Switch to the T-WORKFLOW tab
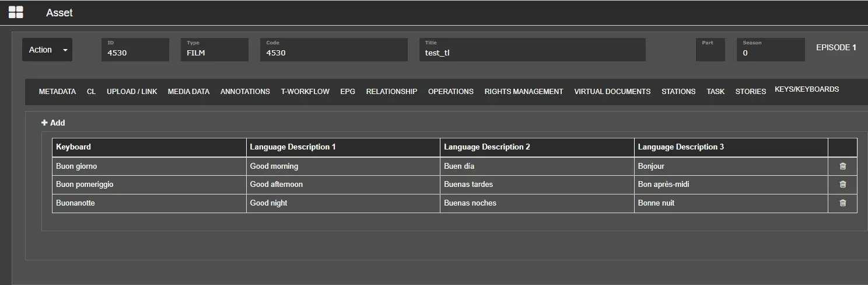This screenshot has height=285, width=868. [x=305, y=92]
